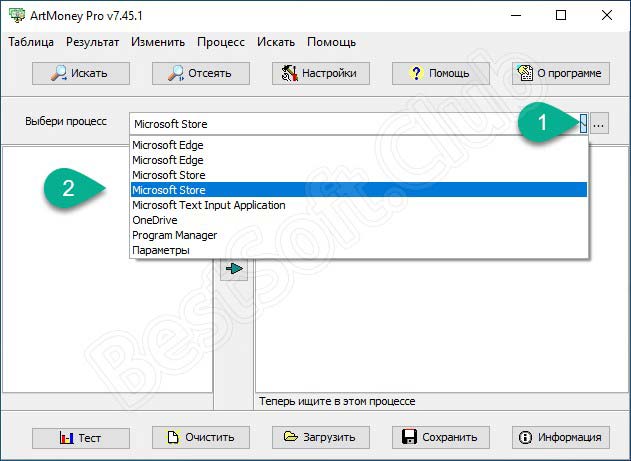Image resolution: width=631 pixels, height=461 pixels.
Task: Open the Изменить menu
Action: (158, 42)
